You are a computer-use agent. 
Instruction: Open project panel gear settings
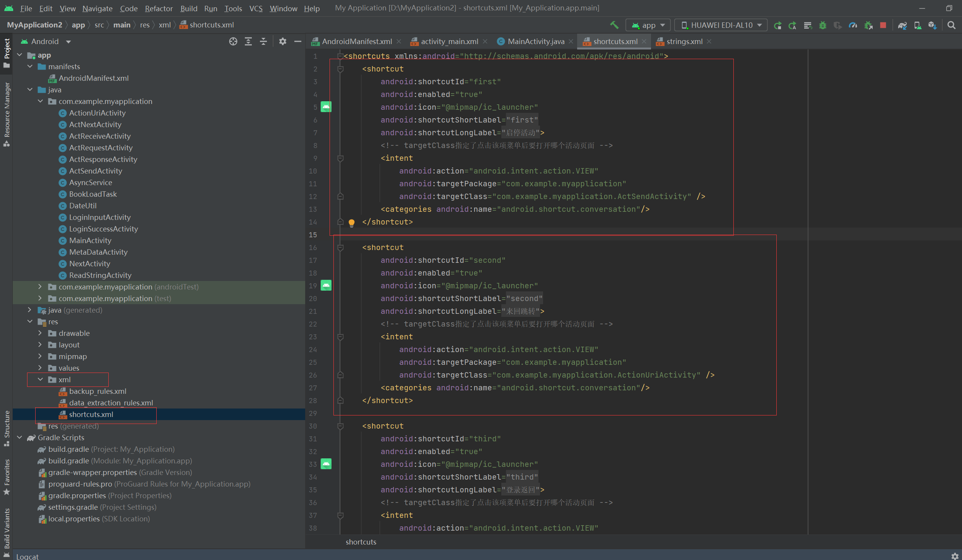[x=282, y=41]
